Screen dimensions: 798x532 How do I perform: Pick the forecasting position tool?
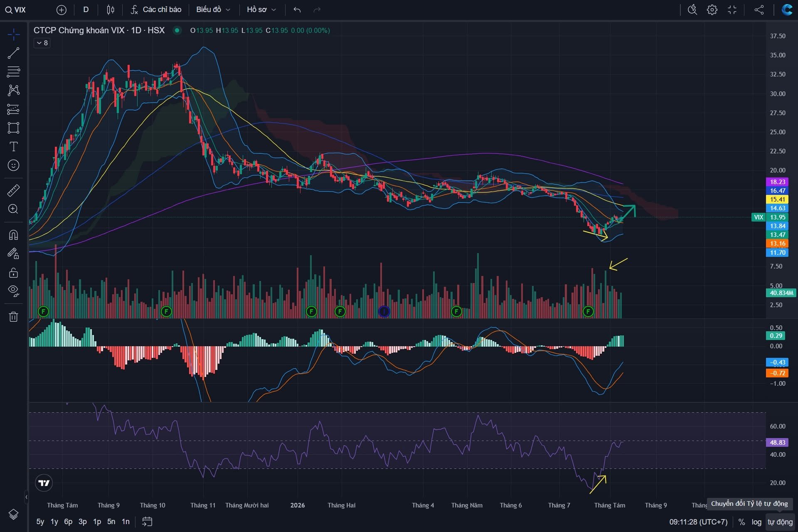click(x=13, y=109)
